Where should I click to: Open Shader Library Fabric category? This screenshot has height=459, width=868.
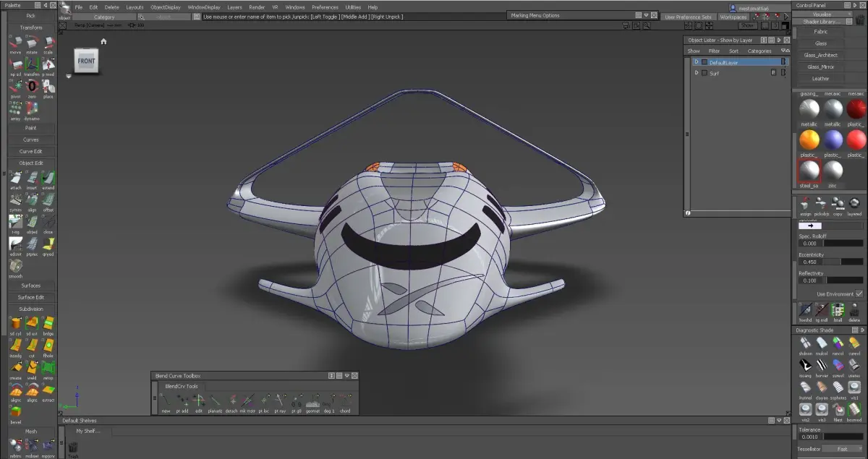tap(821, 32)
